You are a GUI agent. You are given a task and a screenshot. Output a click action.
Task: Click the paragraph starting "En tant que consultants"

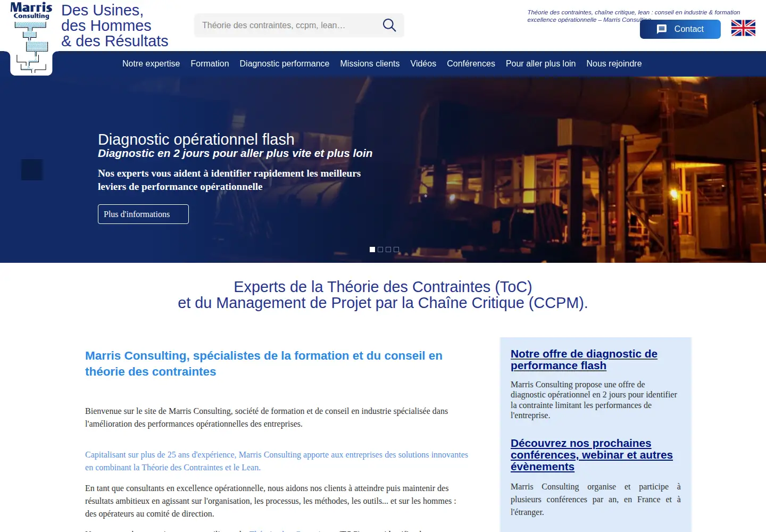[271, 501]
